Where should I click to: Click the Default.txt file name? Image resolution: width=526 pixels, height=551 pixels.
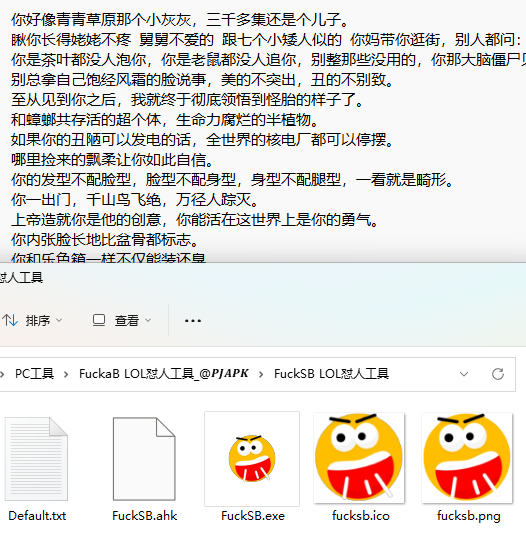click(x=37, y=516)
